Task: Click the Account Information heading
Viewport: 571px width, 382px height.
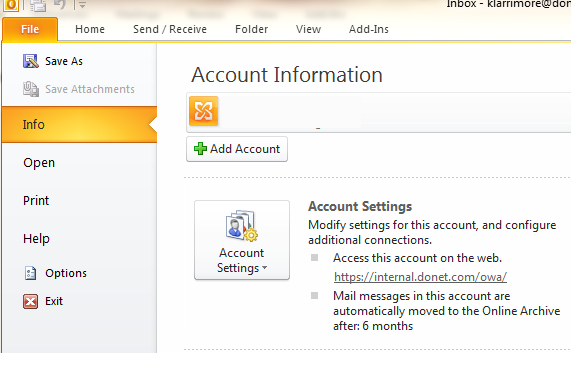Action: (x=287, y=75)
